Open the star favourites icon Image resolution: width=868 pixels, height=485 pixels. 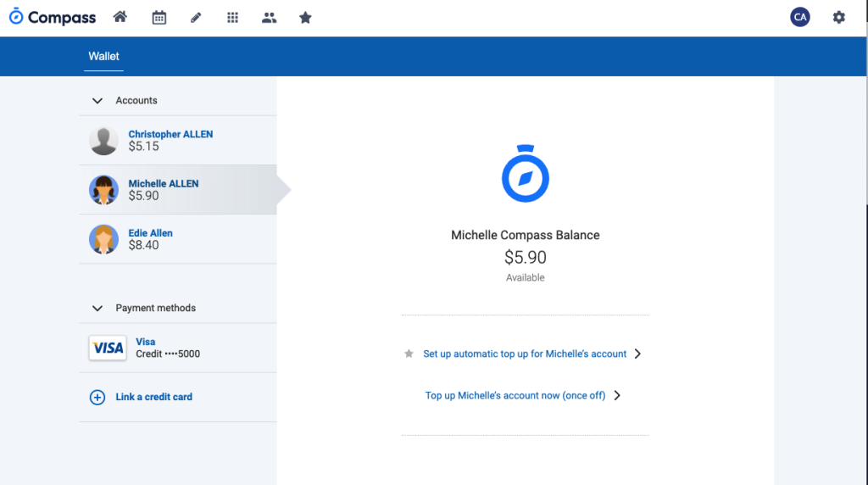[305, 18]
